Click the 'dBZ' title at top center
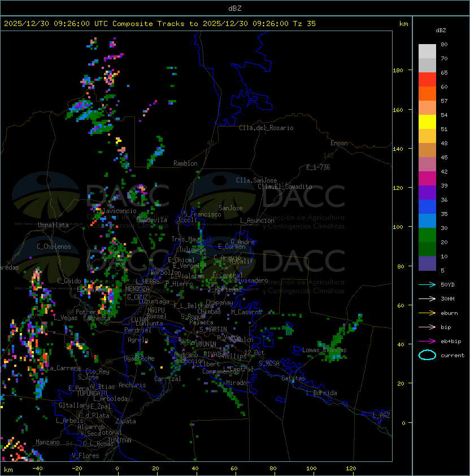 [235, 8]
